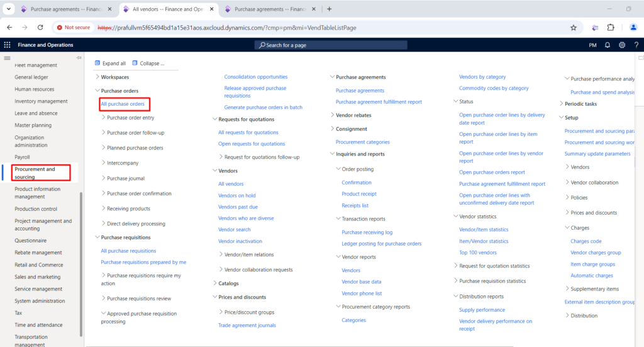
Task: Expand the Intercompany group
Action: coord(103,162)
